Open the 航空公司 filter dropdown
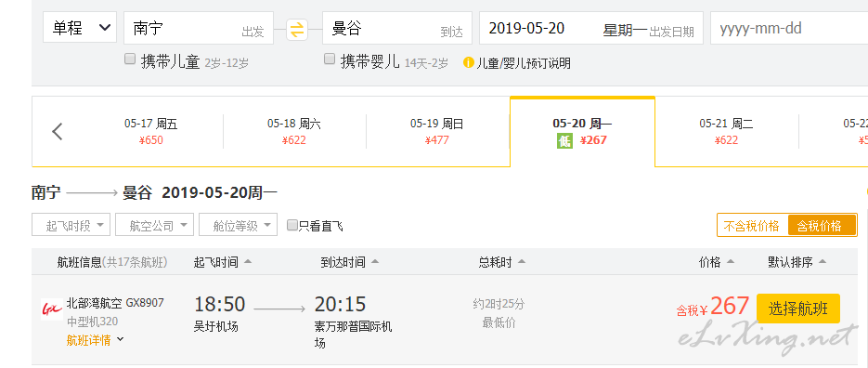Viewport: 868px width, 368px height. click(x=154, y=225)
